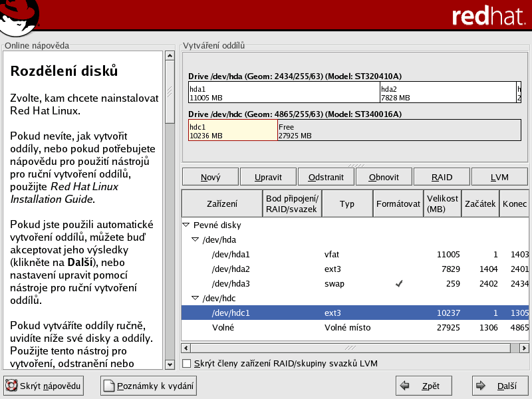Click the right arrow icon on Další
This screenshot has width=532, height=399.
click(x=480, y=386)
